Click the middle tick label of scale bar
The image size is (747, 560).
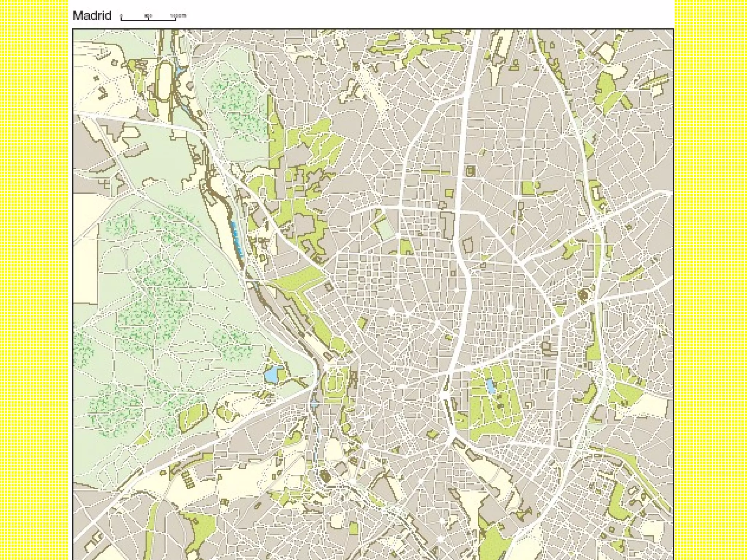pyautogui.click(x=148, y=15)
